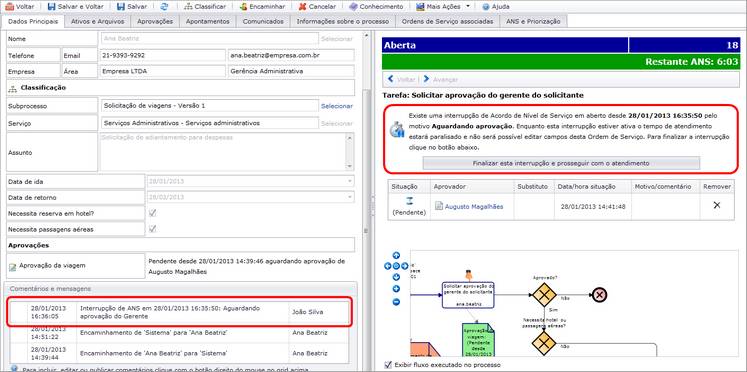Open the Data de ida dropdown
The width and height of the screenshot is (747, 372).
[x=350, y=181]
